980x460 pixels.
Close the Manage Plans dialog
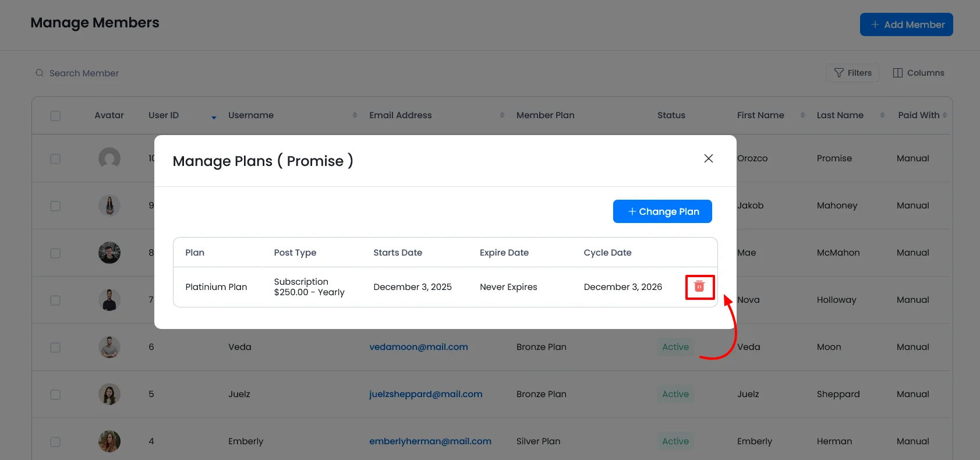pos(708,158)
